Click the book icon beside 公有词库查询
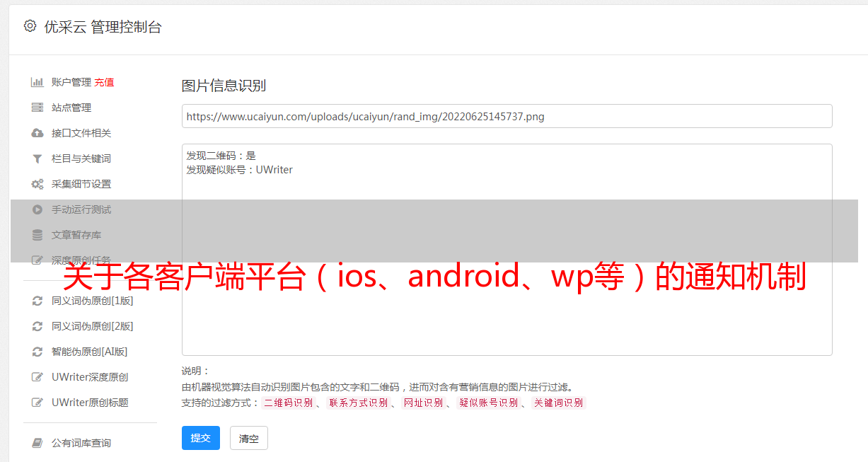Viewport: 868px width, 462px height. [x=37, y=443]
